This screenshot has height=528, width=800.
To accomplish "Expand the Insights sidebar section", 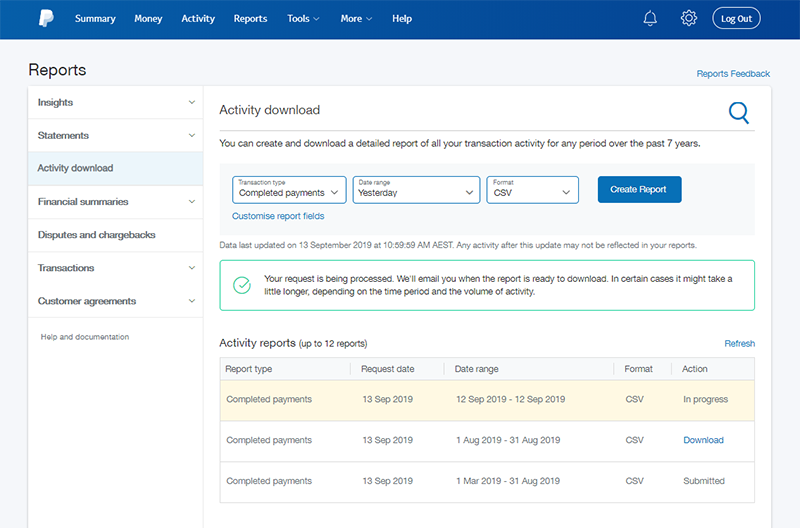I will click(x=115, y=102).
